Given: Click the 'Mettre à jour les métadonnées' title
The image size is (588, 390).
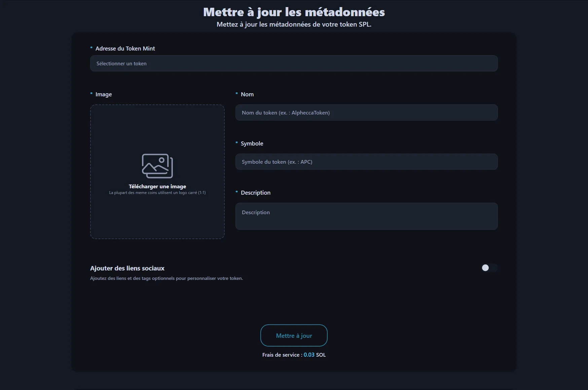Looking at the screenshot, I should (x=294, y=12).
